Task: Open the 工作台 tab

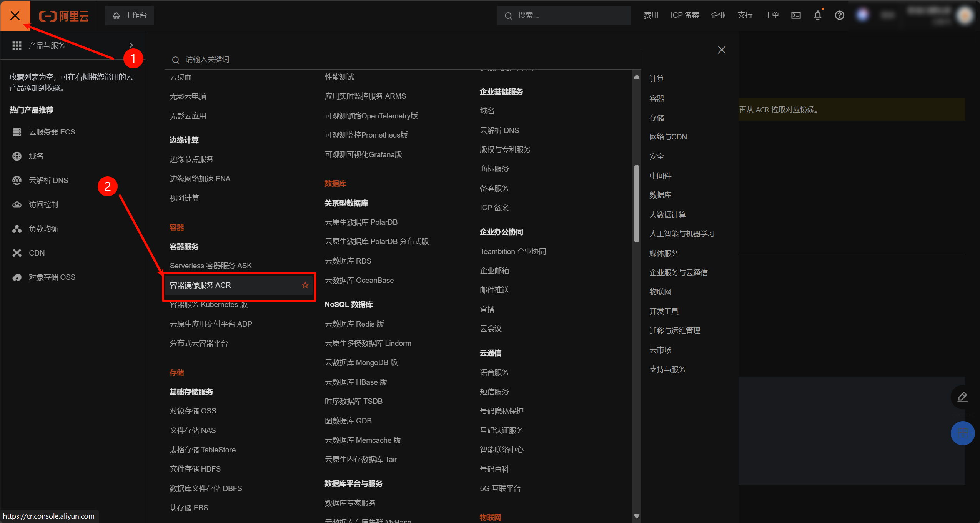Action: (x=130, y=15)
